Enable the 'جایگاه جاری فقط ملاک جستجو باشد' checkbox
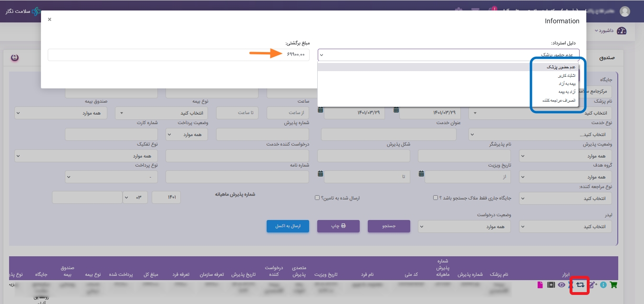Viewport: 644px width, 304px height. click(x=435, y=198)
